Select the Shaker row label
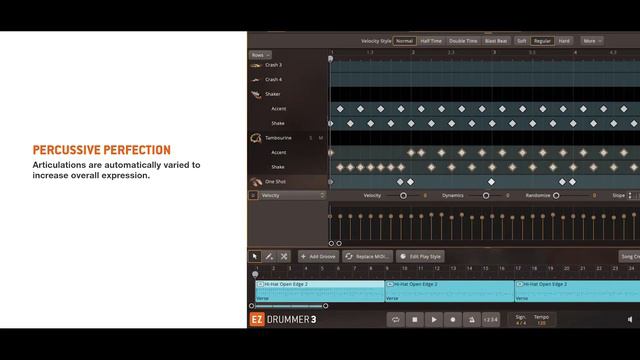The image size is (640, 360). pyautogui.click(x=273, y=94)
